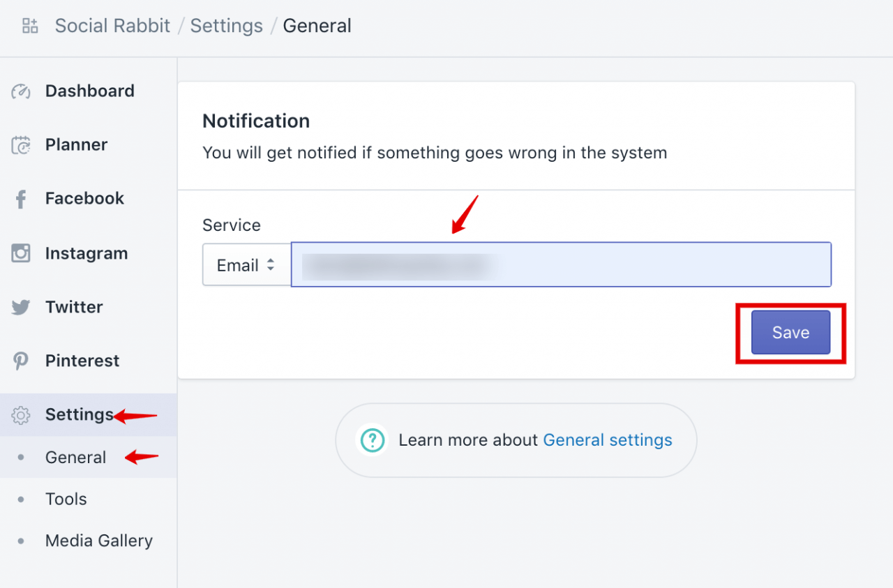
Task: Click the Instagram camera icon
Action: pos(21,253)
